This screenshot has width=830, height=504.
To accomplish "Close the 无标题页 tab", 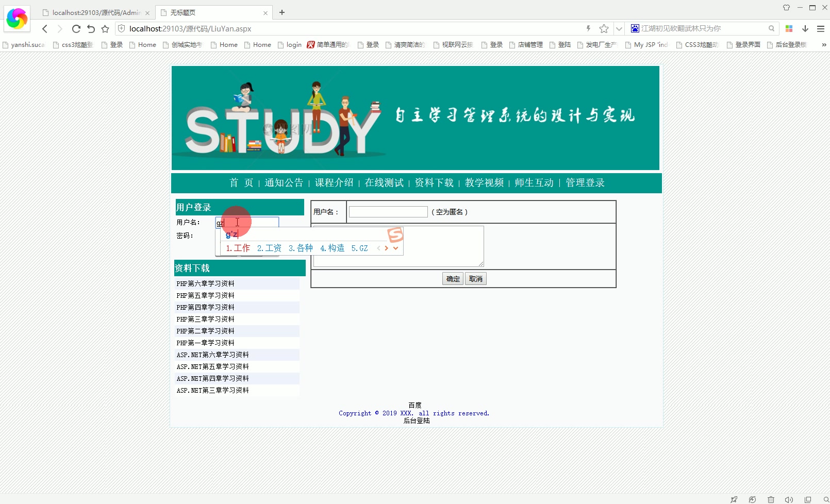I will [265, 13].
